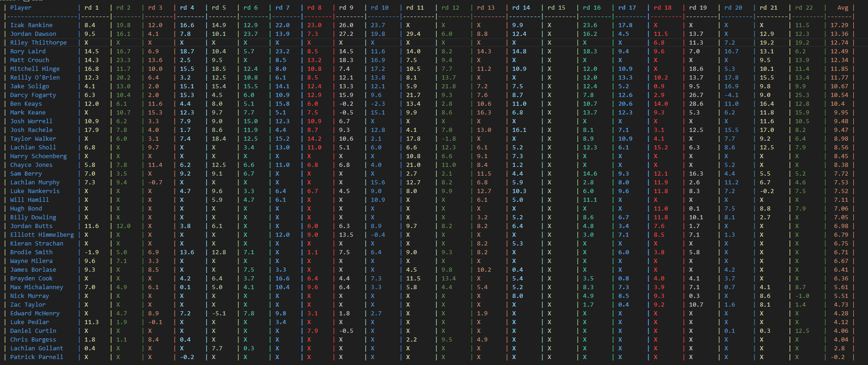Select player name 'Darcy Fogarty'
This screenshot has width=868, height=365.
coord(33,95)
